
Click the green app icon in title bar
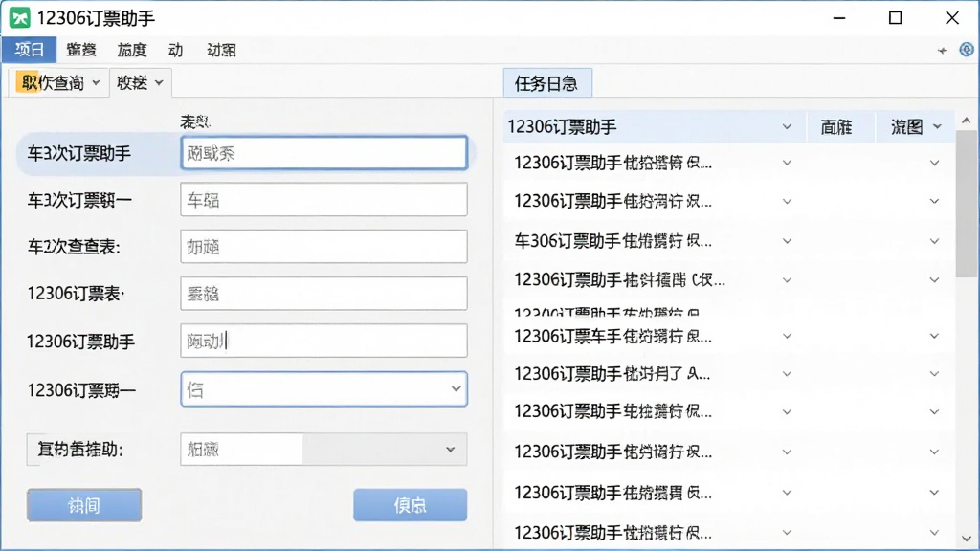click(x=19, y=17)
